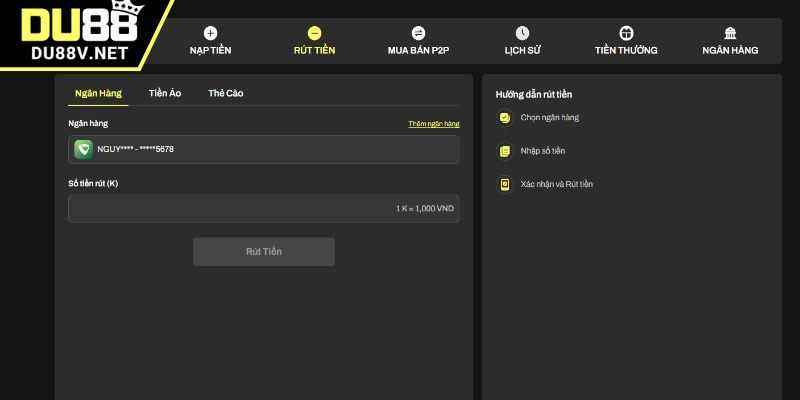This screenshot has height=400, width=800.
Task: Click the Thêm ngân hàng link
Action: tap(433, 124)
